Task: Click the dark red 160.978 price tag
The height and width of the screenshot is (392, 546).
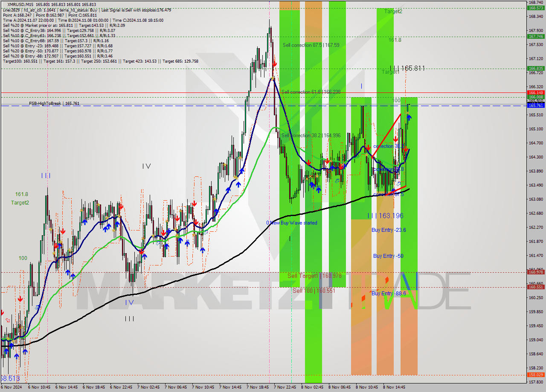Action: point(536,272)
